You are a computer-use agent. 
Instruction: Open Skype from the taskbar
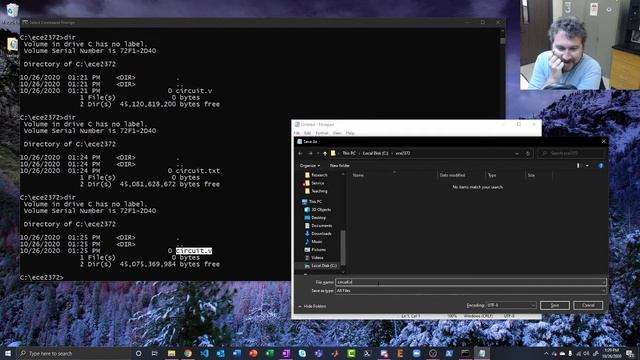coord(302,353)
